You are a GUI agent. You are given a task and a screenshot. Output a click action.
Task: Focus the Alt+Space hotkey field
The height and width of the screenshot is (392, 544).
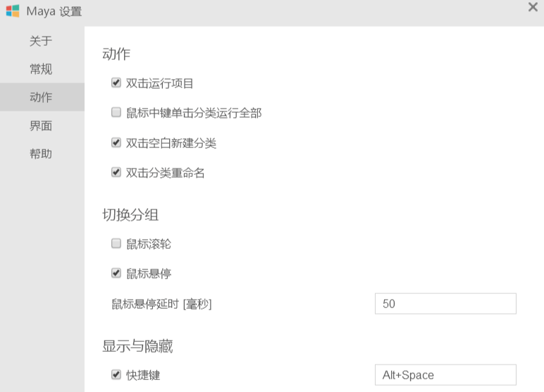point(445,375)
